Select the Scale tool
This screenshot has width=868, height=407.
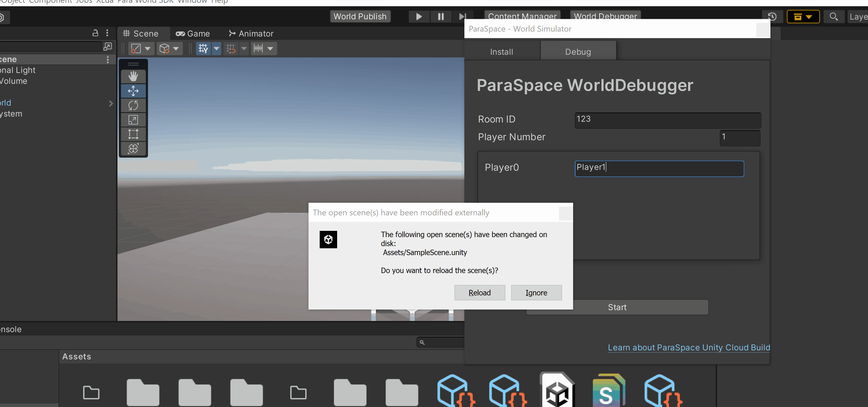[x=133, y=120]
